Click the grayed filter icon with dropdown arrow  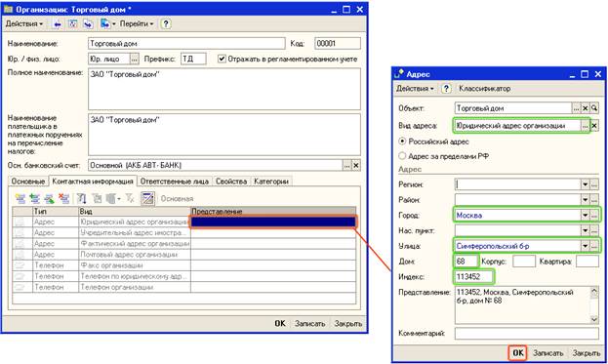113,199
